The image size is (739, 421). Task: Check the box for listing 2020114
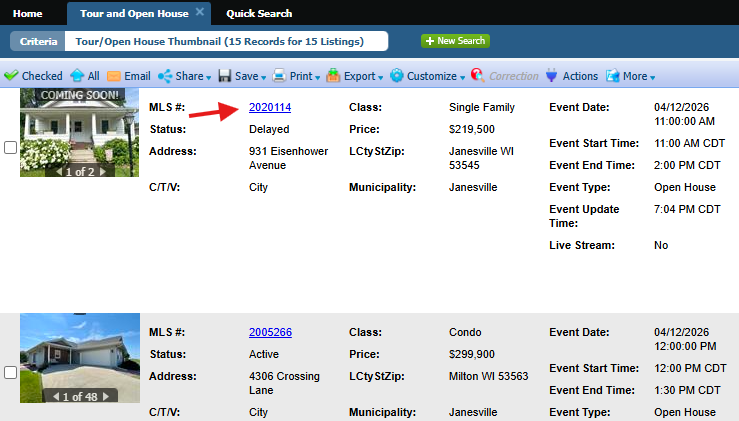(x=10, y=147)
